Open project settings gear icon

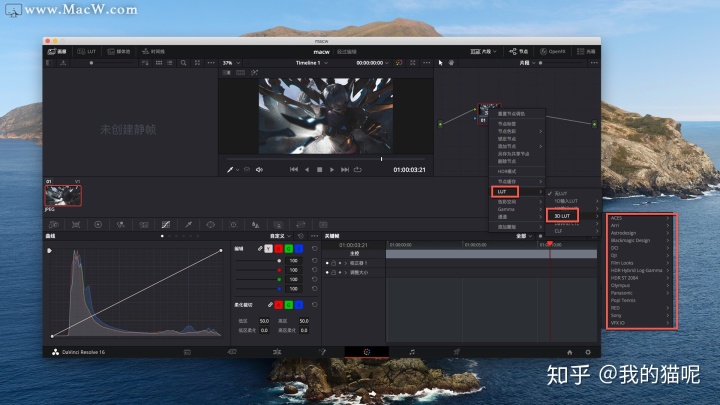[588, 352]
